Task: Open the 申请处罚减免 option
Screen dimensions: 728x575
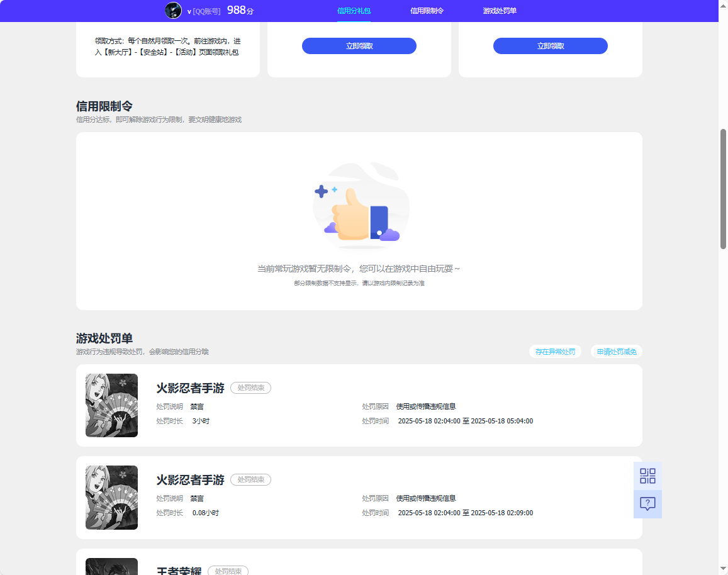Action: [x=615, y=352]
